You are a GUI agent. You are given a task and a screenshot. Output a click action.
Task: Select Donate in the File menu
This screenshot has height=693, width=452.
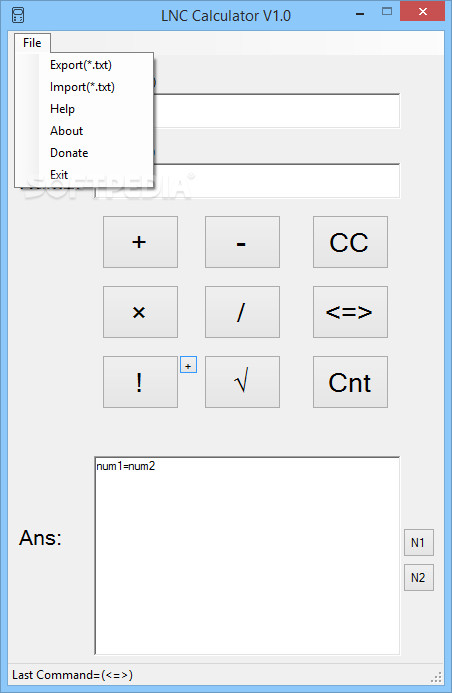tap(84, 153)
